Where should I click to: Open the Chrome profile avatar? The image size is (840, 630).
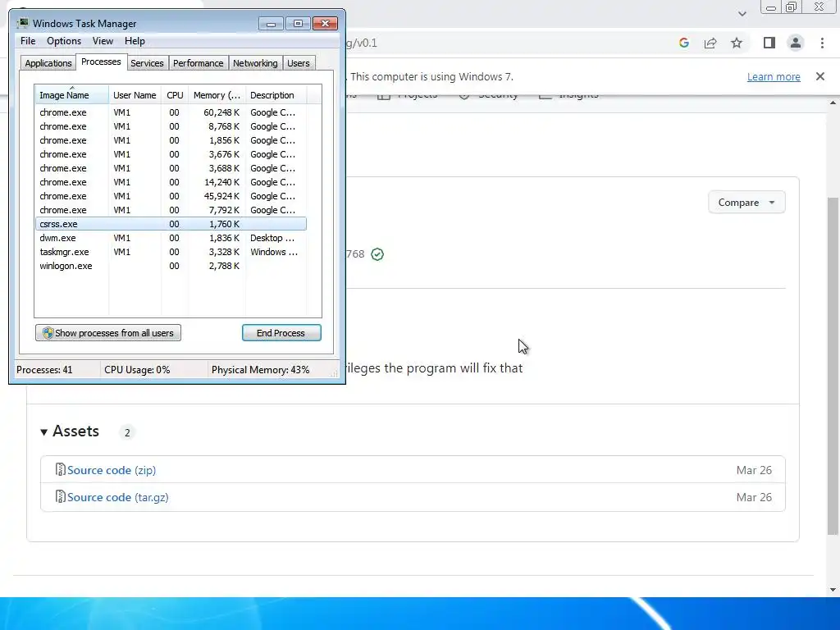pos(796,43)
